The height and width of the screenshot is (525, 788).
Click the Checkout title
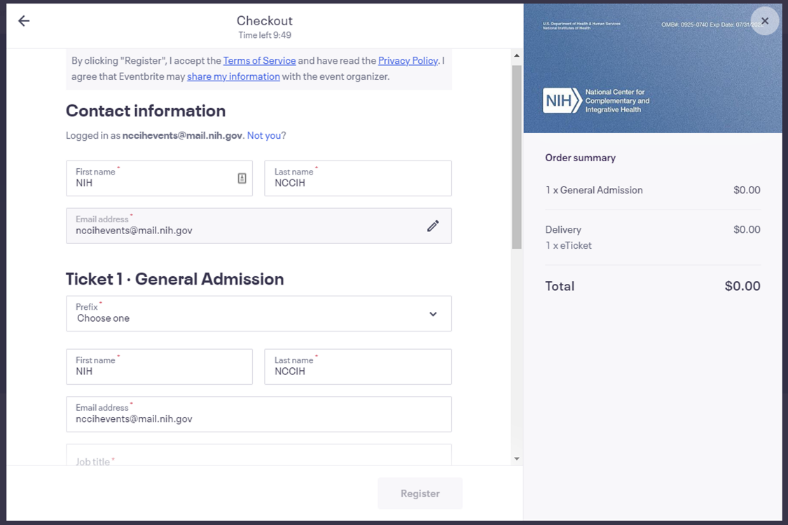[265, 21]
